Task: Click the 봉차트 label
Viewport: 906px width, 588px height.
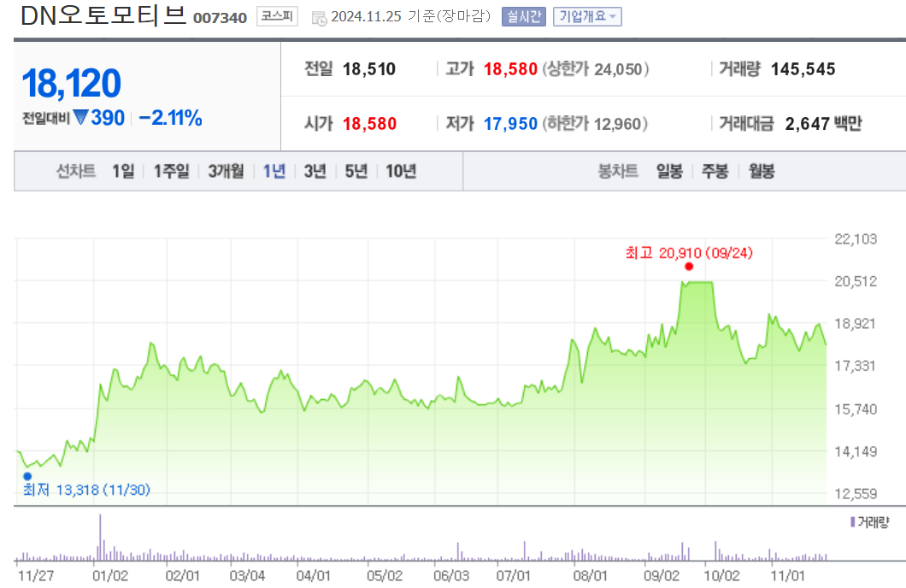Action: pyautogui.click(x=618, y=171)
